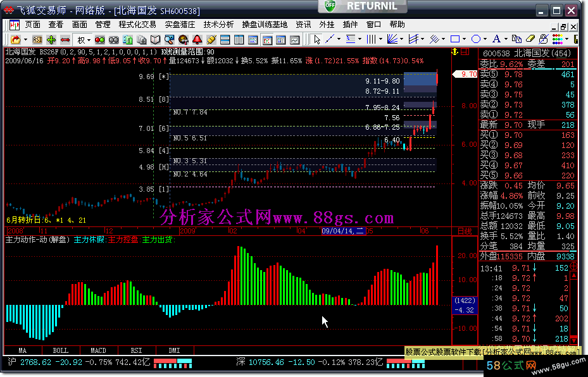Screen dimensions: 588x377
Task: Click the vertical split layout icon
Action: (239, 39)
